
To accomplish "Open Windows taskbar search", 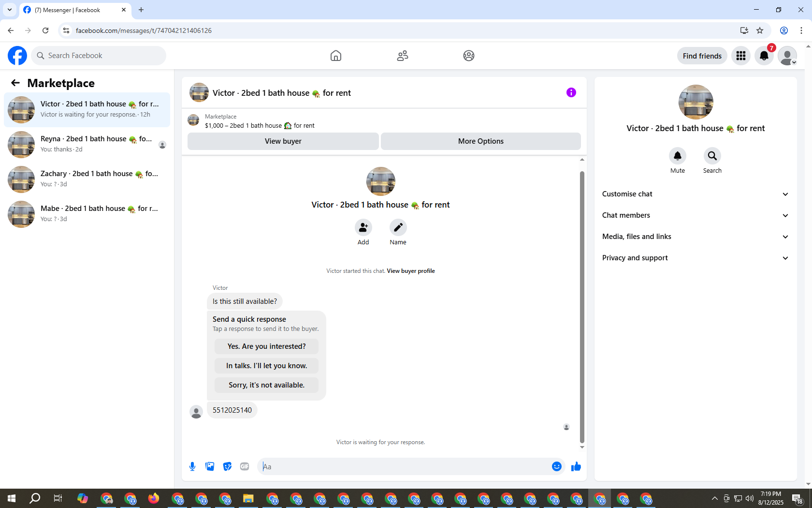I will (x=35, y=498).
